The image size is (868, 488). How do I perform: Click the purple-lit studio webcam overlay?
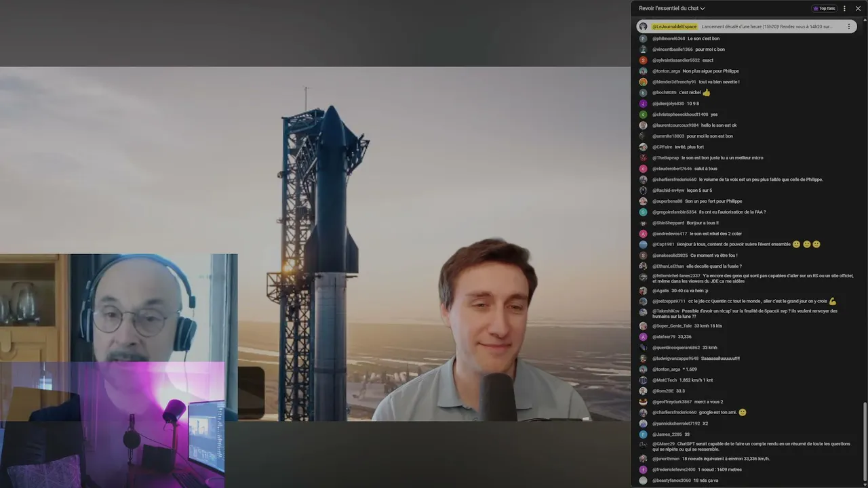[x=112, y=425]
